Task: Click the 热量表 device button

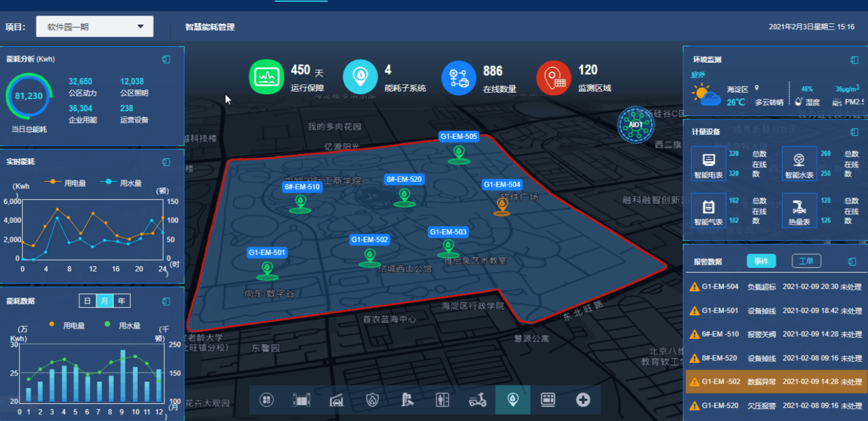Action: (799, 210)
